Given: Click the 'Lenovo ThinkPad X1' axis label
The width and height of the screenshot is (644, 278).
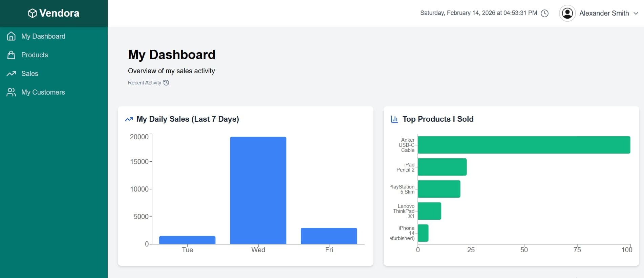Looking at the screenshot, I should (x=404, y=211).
